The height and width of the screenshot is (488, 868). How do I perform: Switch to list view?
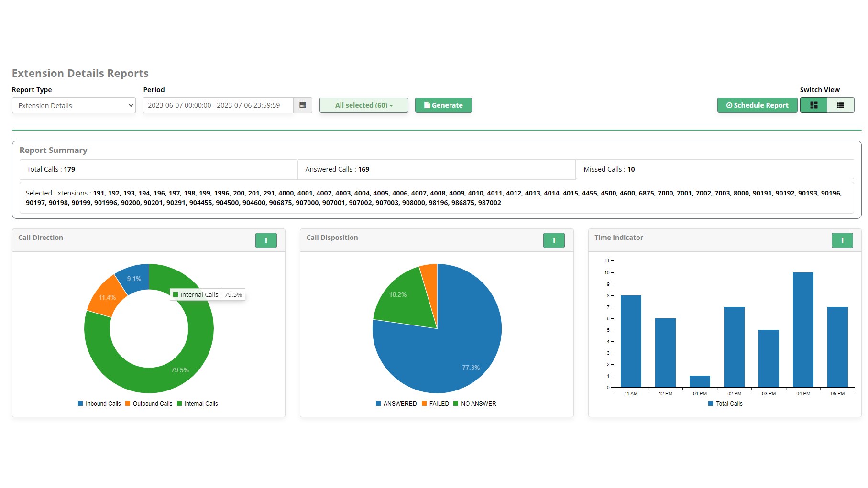tap(840, 105)
